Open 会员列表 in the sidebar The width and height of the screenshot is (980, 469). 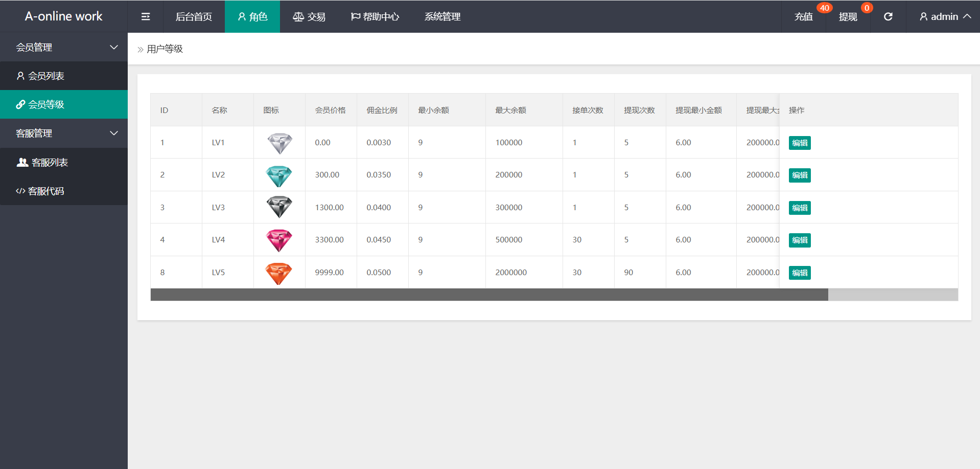[46, 76]
